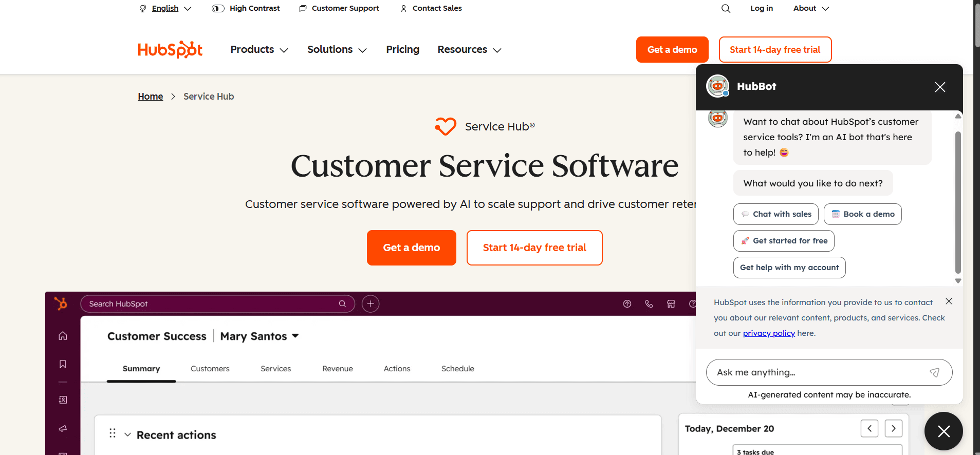980x455 pixels.
Task: Follow the Home breadcrumb link
Action: click(x=151, y=97)
